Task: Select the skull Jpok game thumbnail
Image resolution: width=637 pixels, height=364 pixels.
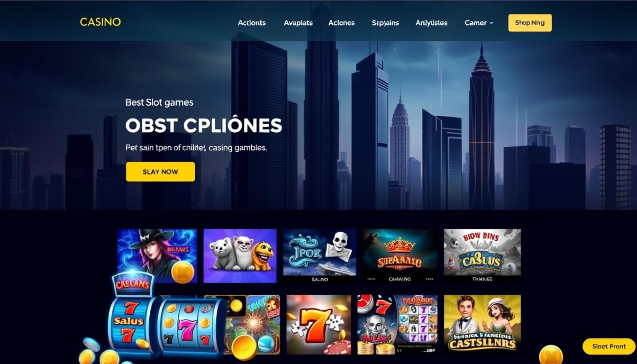Action: coord(319,256)
